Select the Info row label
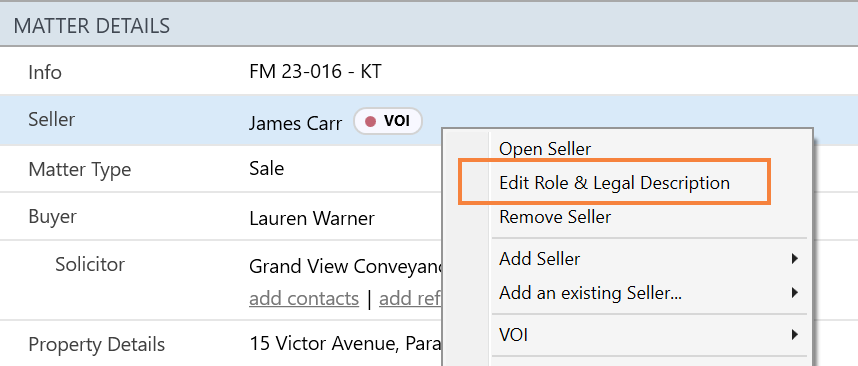858x366 pixels. point(45,72)
